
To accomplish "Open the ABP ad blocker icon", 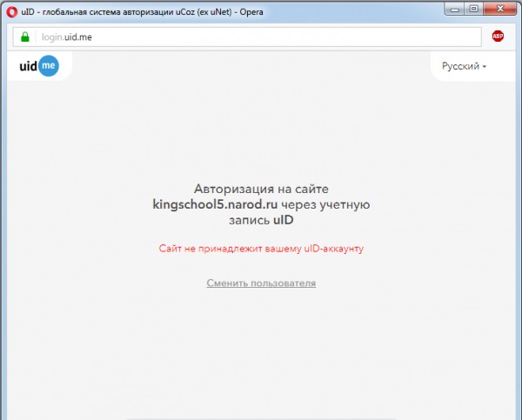I will (498, 36).
